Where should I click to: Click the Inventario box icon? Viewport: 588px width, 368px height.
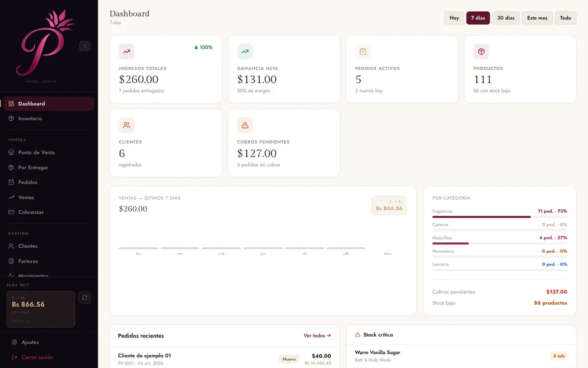click(x=11, y=118)
